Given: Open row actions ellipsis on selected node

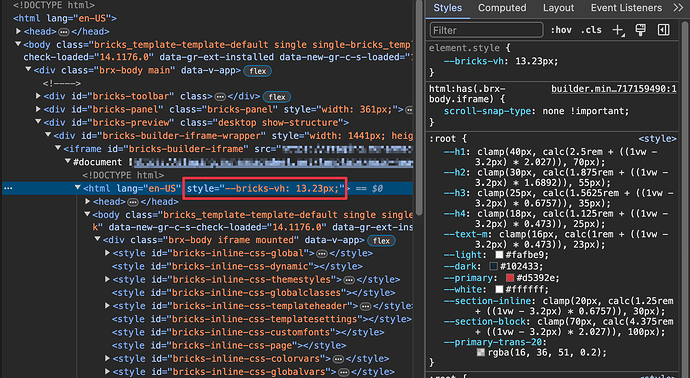Looking at the screenshot, I should 8,188.
